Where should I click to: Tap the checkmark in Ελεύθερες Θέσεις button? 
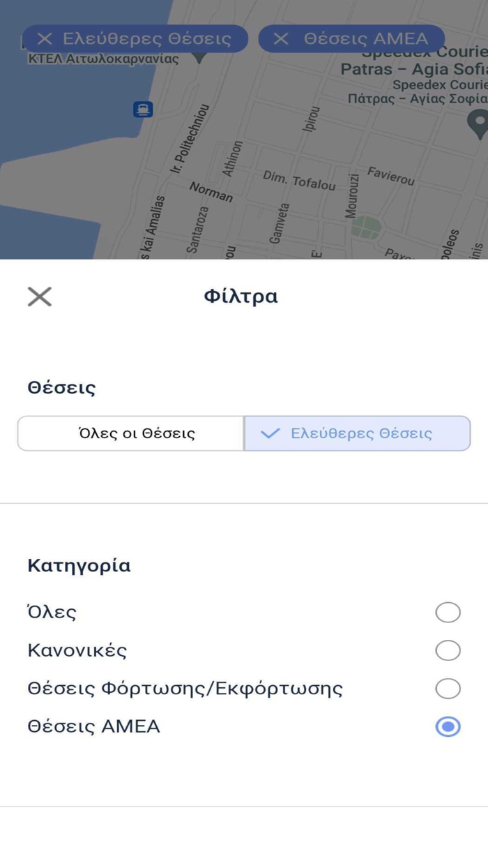pyautogui.click(x=271, y=433)
